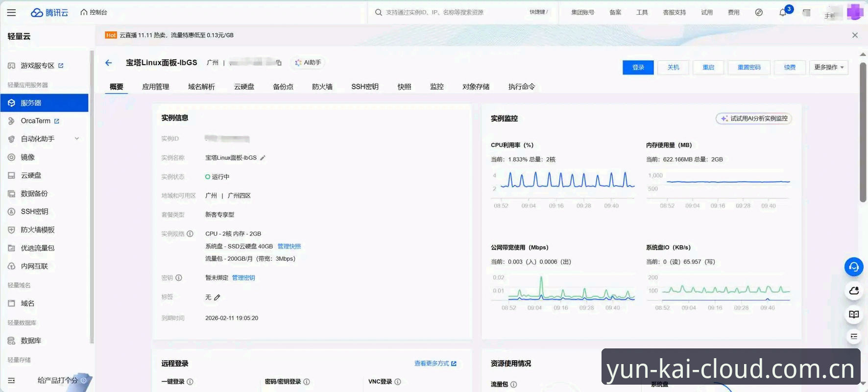Viewport: 868px width, 392px height.
Task: Switch to the 备份点 tab
Action: 283,87
